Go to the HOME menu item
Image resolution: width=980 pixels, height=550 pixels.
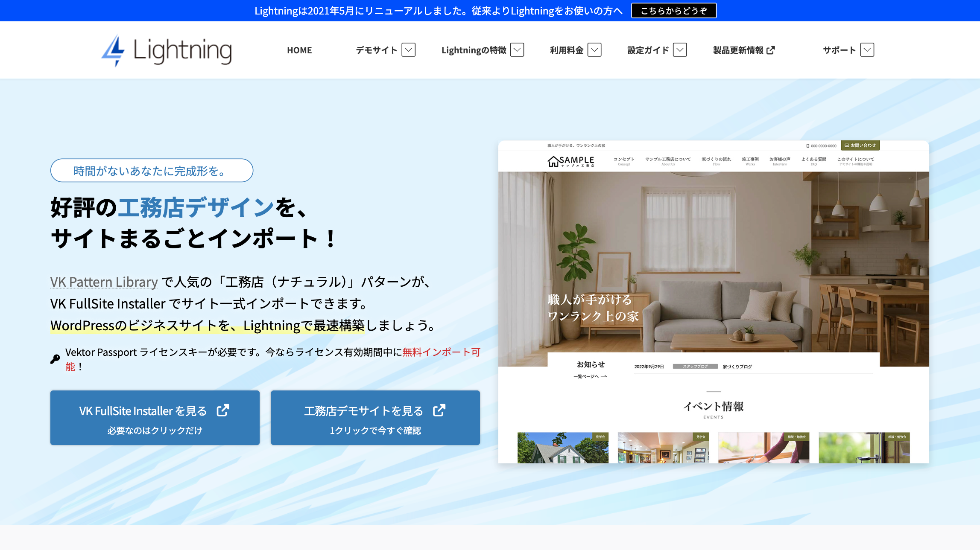click(x=299, y=50)
